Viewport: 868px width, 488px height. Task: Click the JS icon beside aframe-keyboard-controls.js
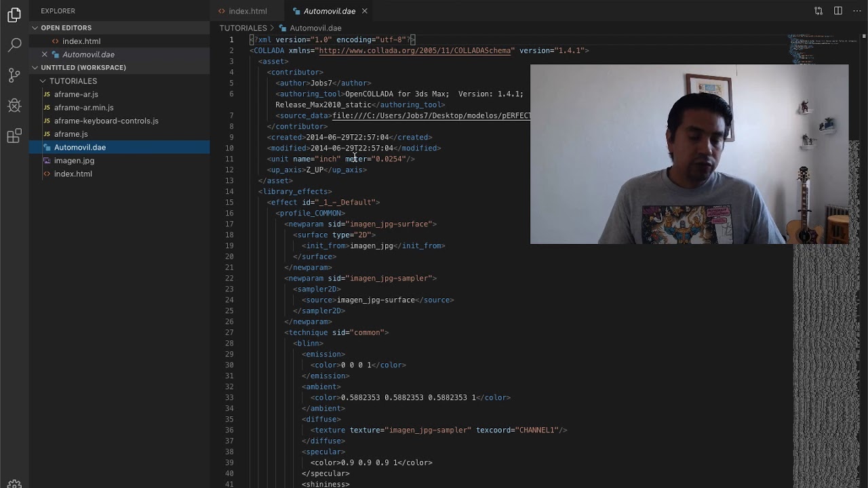[x=47, y=121]
